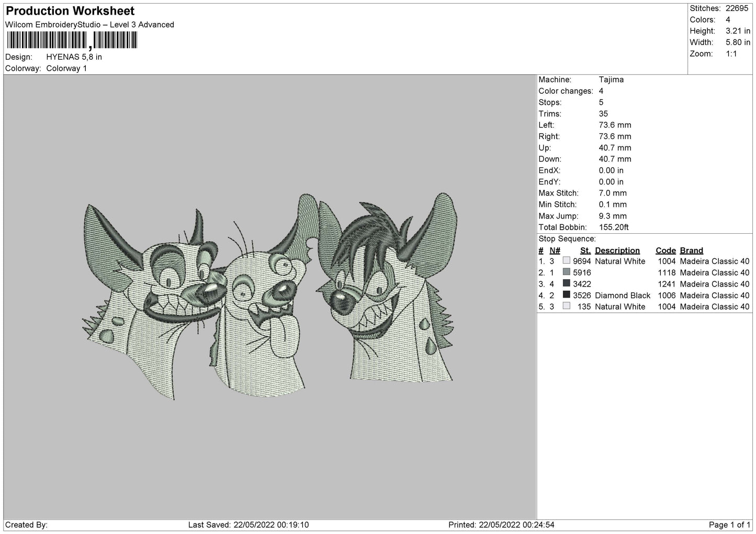This screenshot has width=756, height=534.
Task: Click the right hyena with dark mane
Action: 392,288
